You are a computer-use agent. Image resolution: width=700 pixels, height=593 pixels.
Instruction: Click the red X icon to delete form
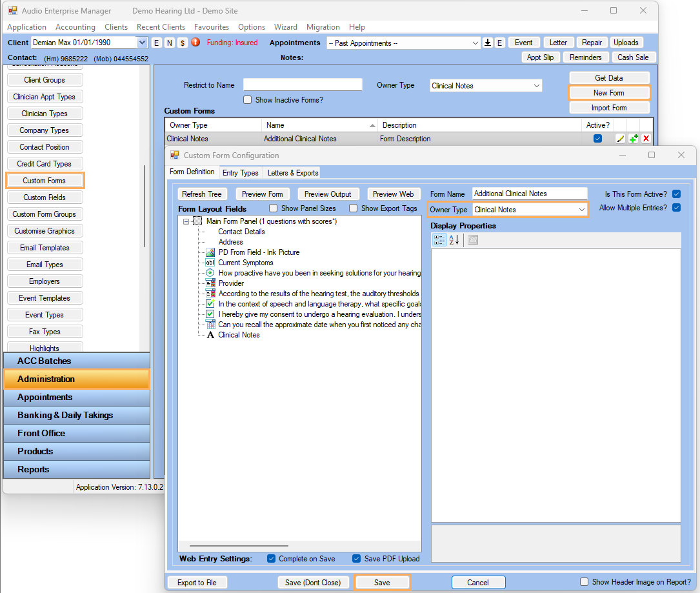point(645,138)
